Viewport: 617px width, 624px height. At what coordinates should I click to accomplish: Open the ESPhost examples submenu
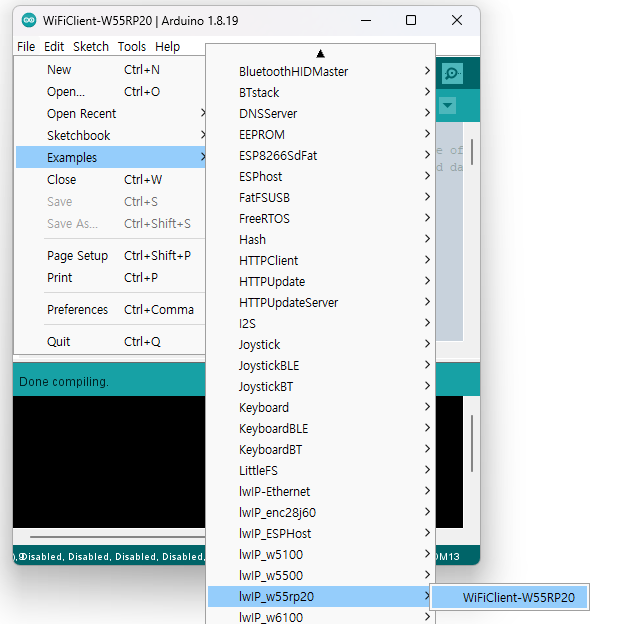coord(321,176)
